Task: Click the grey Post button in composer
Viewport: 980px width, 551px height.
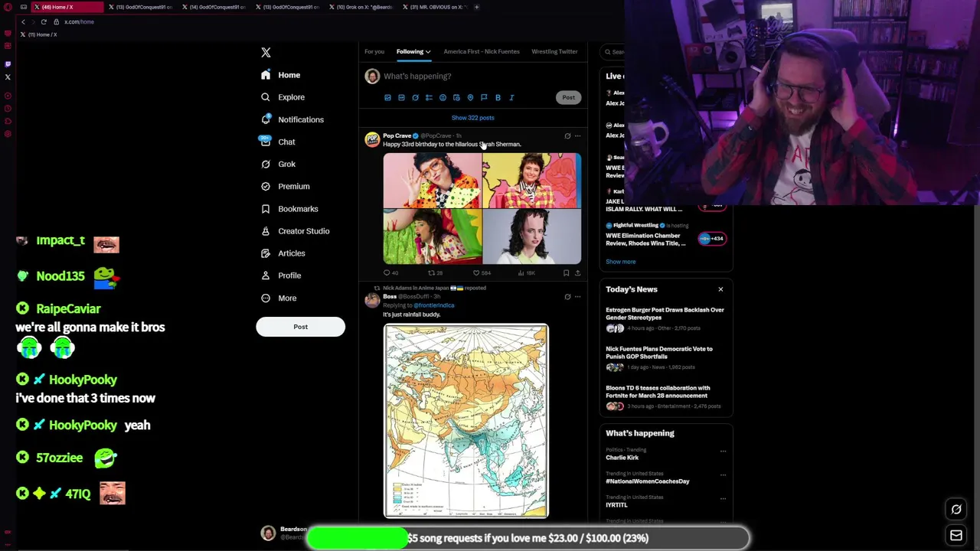Action: point(568,97)
